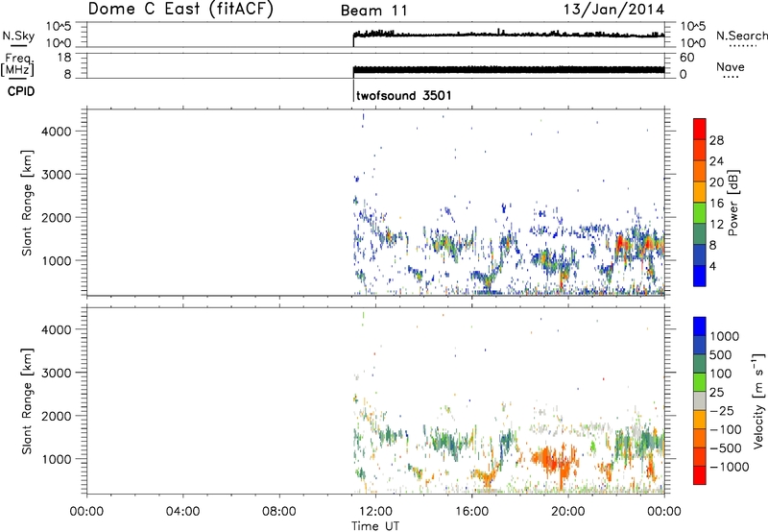Click the 'Freq. [MHz]' axis label
Image resolution: width=768 pixels, height=532 pixels.
[17, 64]
